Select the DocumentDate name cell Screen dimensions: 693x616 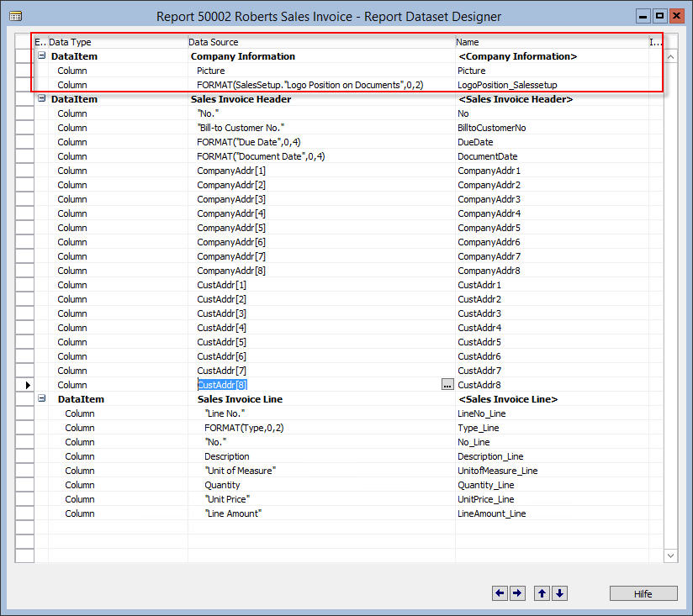(x=552, y=156)
